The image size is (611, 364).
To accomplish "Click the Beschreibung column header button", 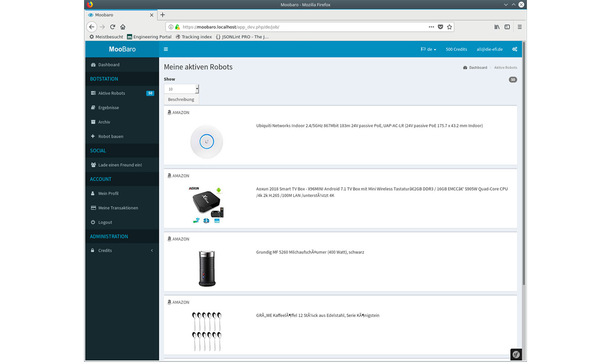I will [x=181, y=99].
